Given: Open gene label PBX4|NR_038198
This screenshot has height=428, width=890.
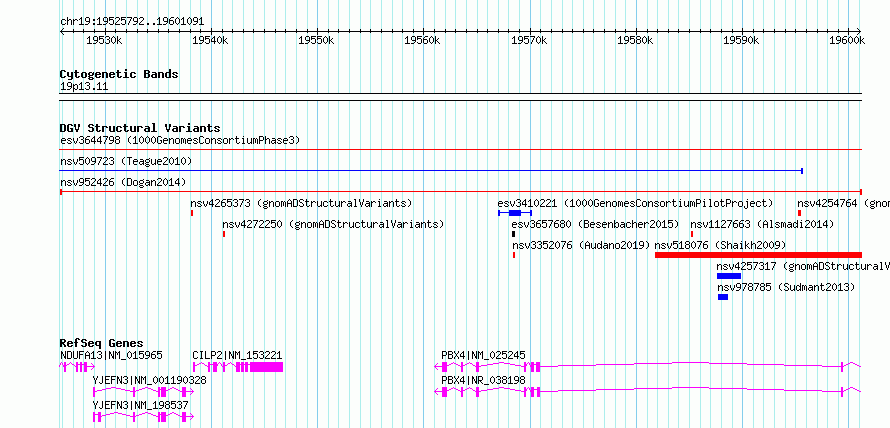Looking at the screenshot, I should tap(483, 380).
